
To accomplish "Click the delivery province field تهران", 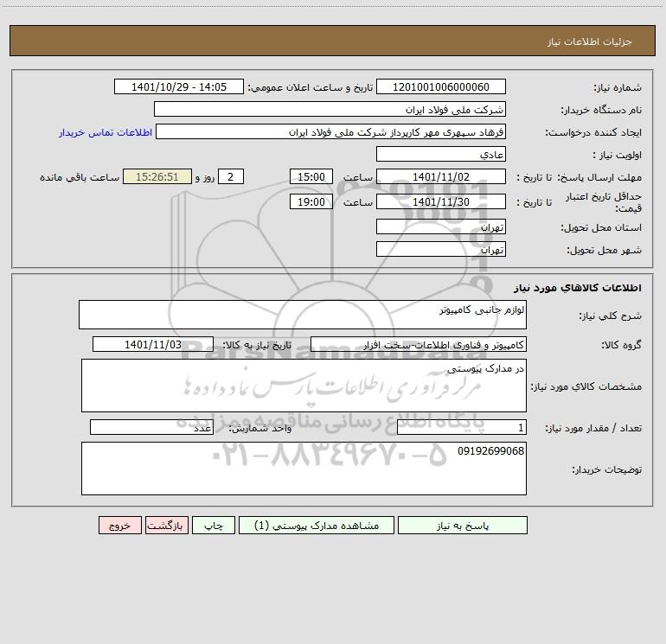I will (441, 226).
